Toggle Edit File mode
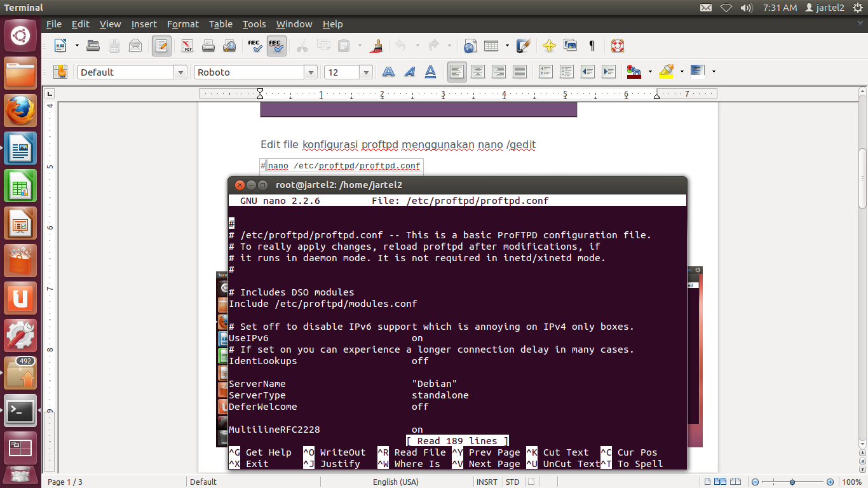Viewport: 868px width, 488px height. 161,46
